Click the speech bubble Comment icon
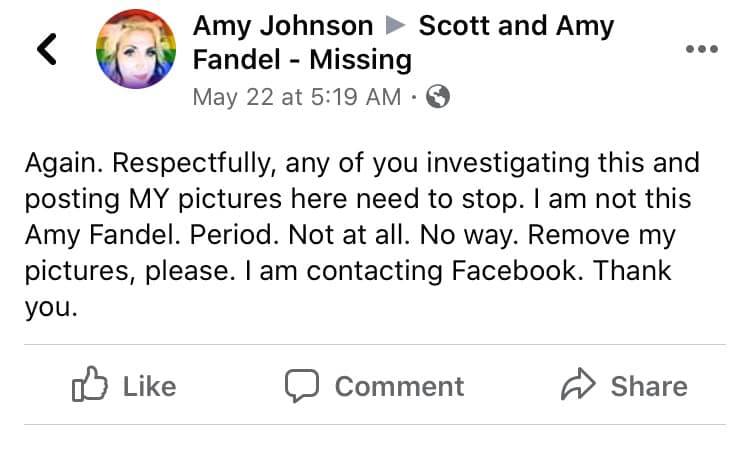The height and width of the screenshot is (470, 750). click(302, 386)
